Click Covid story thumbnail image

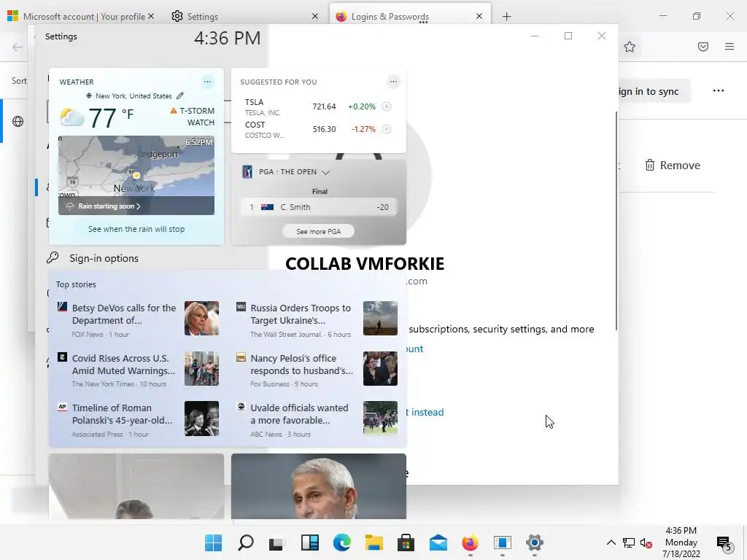pos(201,368)
